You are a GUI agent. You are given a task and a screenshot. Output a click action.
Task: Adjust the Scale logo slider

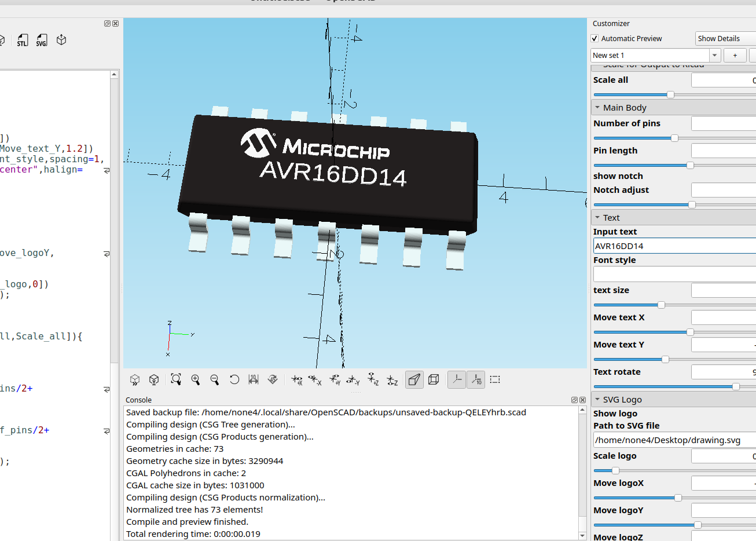(615, 470)
